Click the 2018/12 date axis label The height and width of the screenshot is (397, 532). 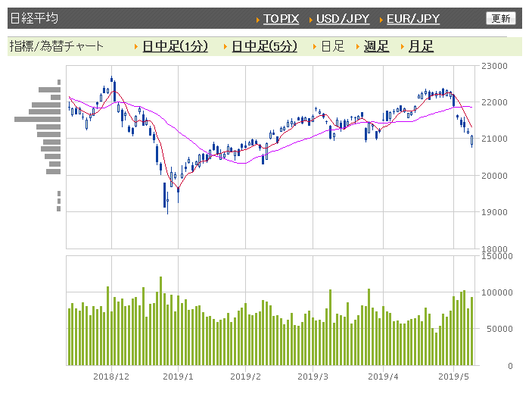[111, 377]
